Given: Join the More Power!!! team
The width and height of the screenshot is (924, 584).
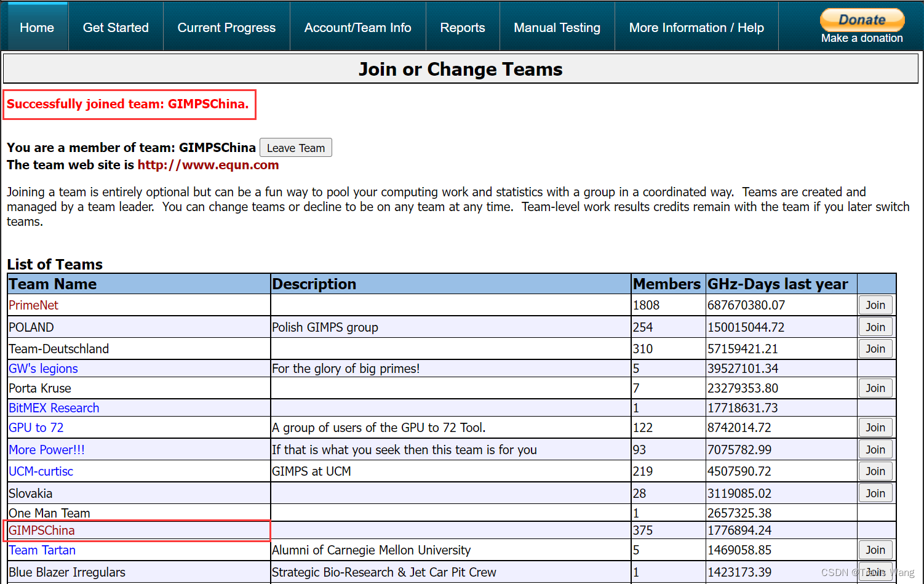Looking at the screenshot, I should [875, 450].
